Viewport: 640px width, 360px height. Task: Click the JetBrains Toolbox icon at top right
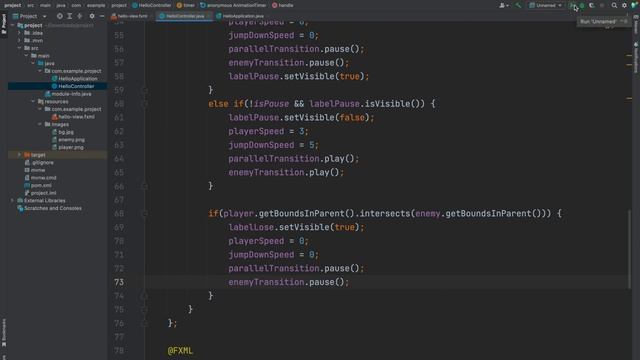pos(635,5)
